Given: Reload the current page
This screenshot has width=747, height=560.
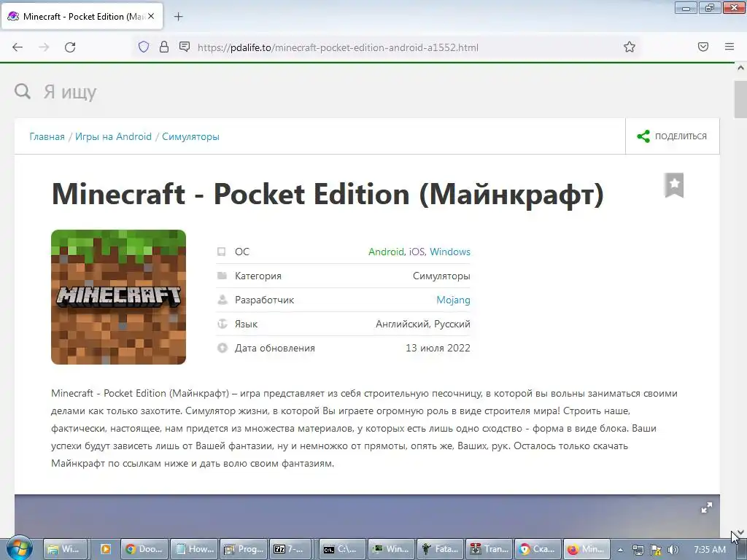Looking at the screenshot, I should click(x=70, y=47).
